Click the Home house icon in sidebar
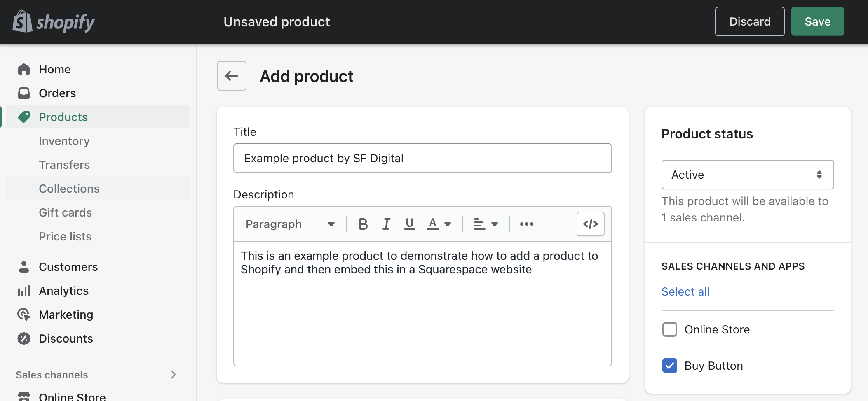 pos(24,69)
